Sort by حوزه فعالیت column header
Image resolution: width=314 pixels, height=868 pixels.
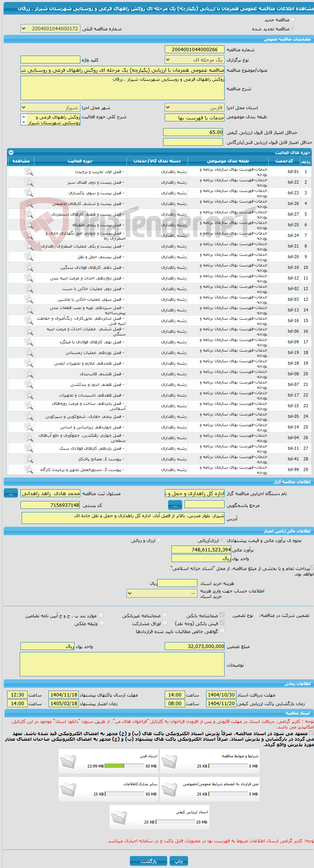(80, 161)
